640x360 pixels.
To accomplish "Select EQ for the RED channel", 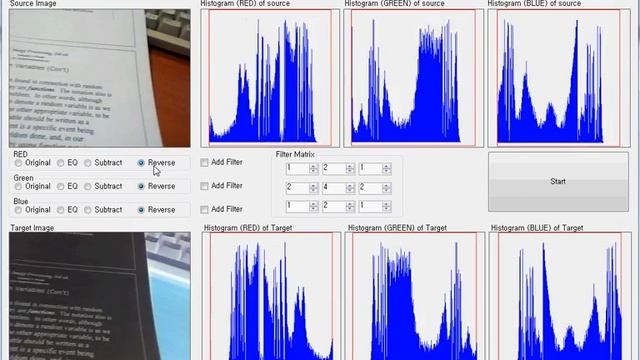I will (x=67, y=163).
